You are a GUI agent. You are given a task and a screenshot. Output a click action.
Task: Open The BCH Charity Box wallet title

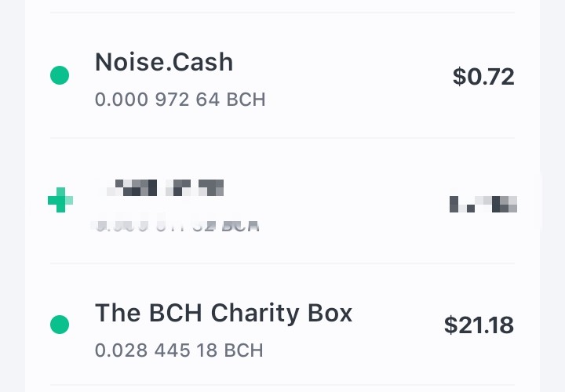tap(224, 313)
